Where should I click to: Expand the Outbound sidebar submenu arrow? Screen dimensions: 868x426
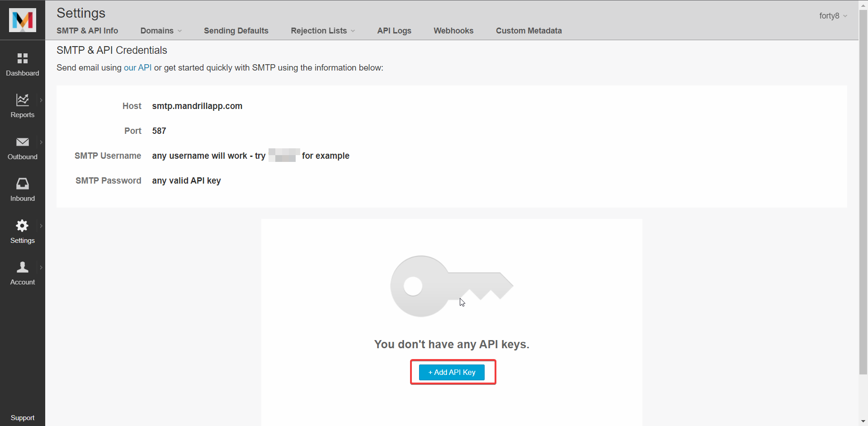(x=41, y=142)
